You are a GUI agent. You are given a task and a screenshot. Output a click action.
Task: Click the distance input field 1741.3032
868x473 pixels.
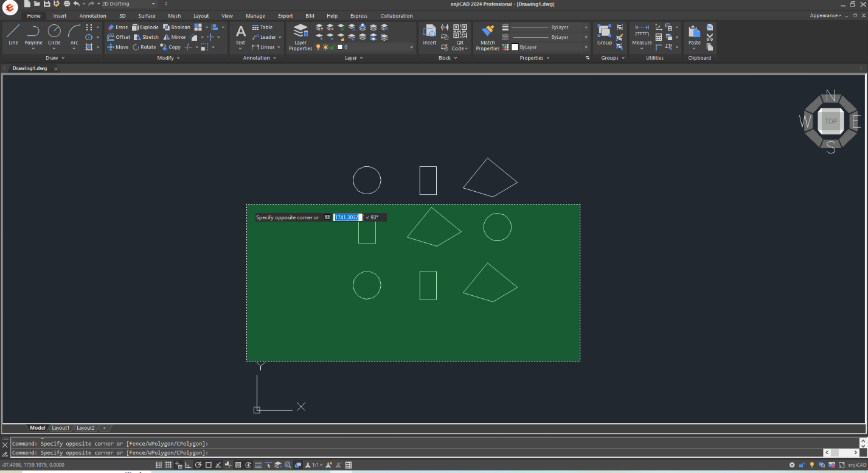click(x=348, y=217)
